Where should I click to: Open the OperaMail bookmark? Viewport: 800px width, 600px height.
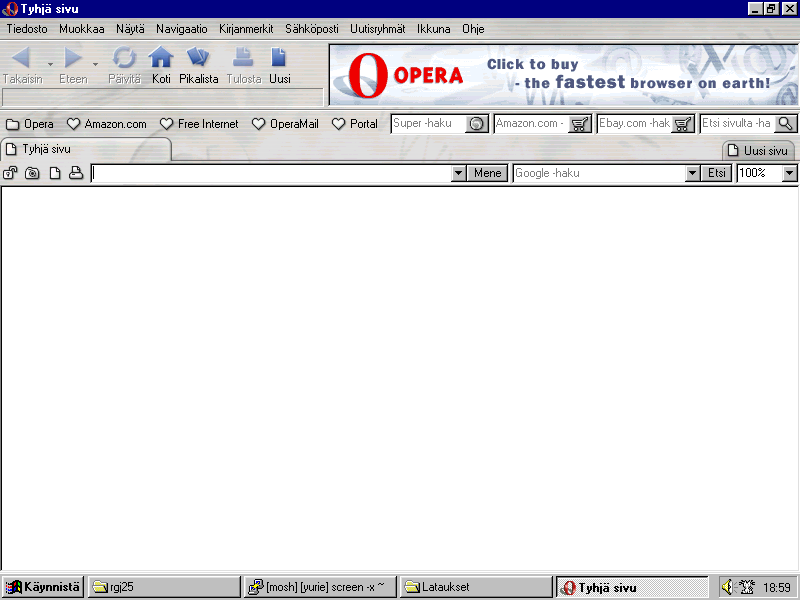click(285, 124)
